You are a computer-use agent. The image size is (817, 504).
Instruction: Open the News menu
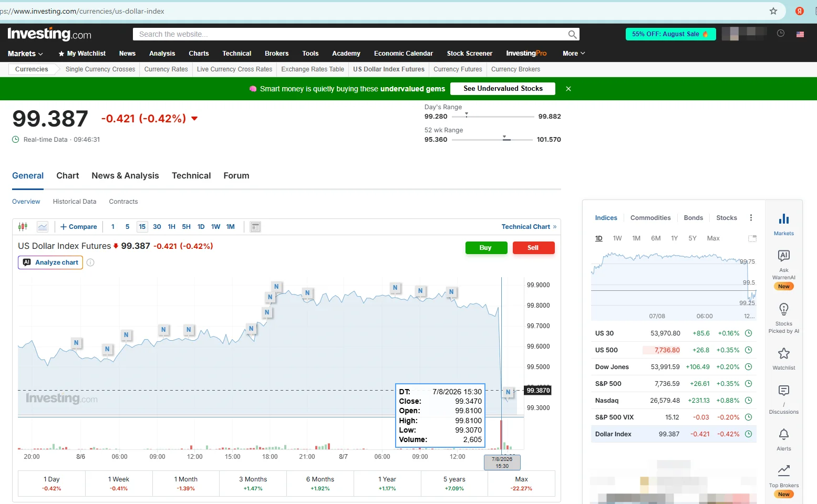point(127,54)
